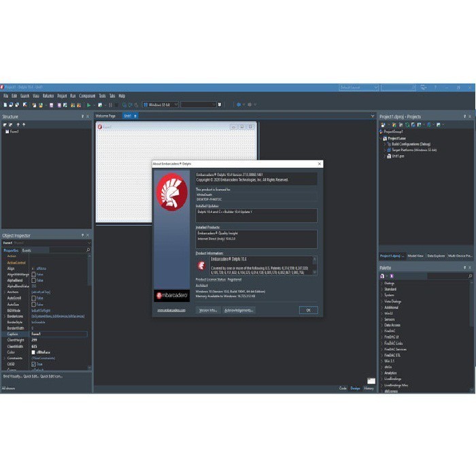476x476 pixels.
Task: Toggle the AlignWithMargins checkbox
Action: (34, 275)
